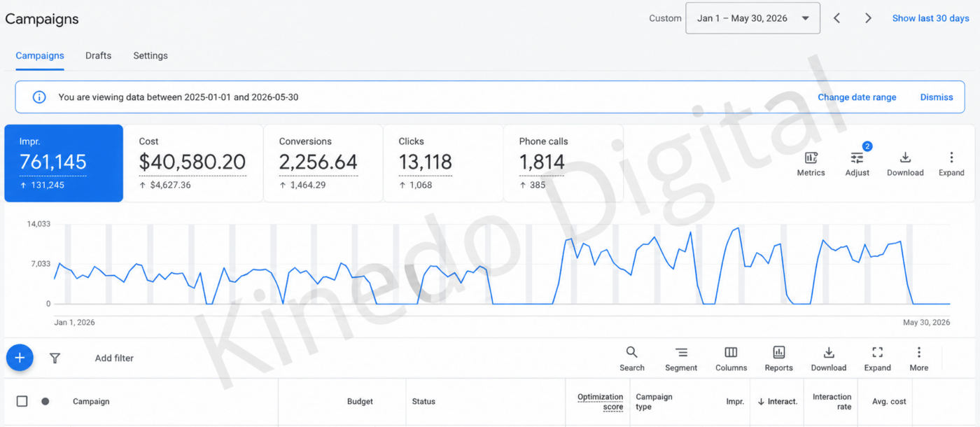980x427 pixels.
Task: Modify table Columns
Action: pos(731,359)
